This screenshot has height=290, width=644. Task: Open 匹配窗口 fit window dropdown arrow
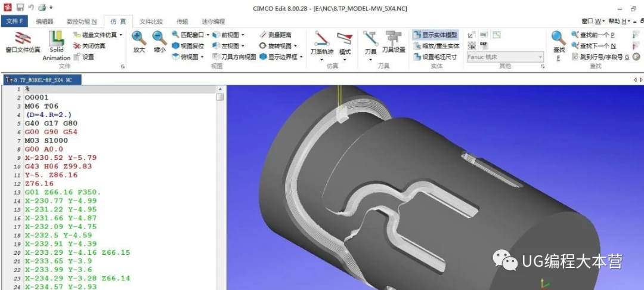tap(208, 35)
